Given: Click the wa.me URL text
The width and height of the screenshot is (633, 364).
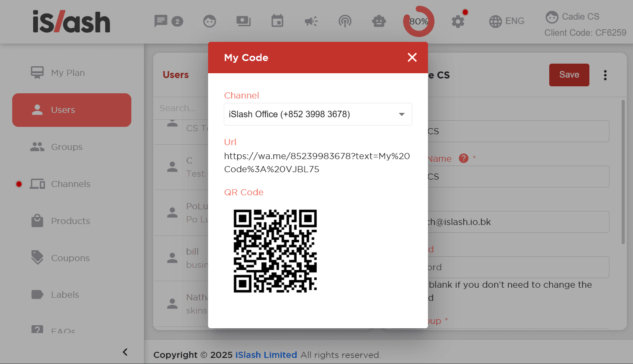Looking at the screenshot, I should pos(317,163).
